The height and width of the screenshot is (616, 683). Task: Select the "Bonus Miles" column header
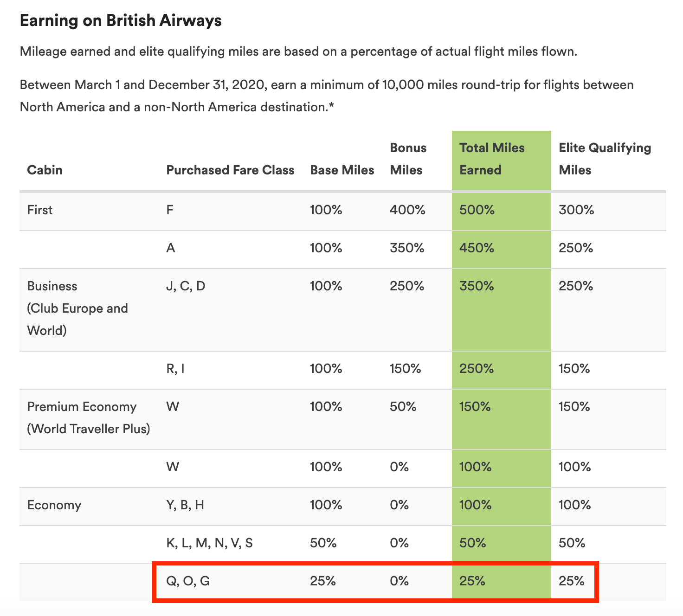[408, 159]
